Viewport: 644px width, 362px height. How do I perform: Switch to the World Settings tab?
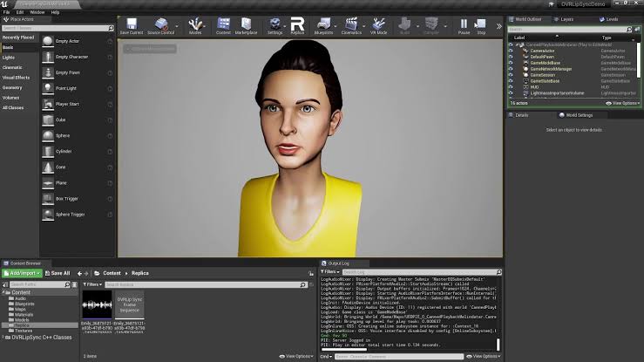click(580, 114)
